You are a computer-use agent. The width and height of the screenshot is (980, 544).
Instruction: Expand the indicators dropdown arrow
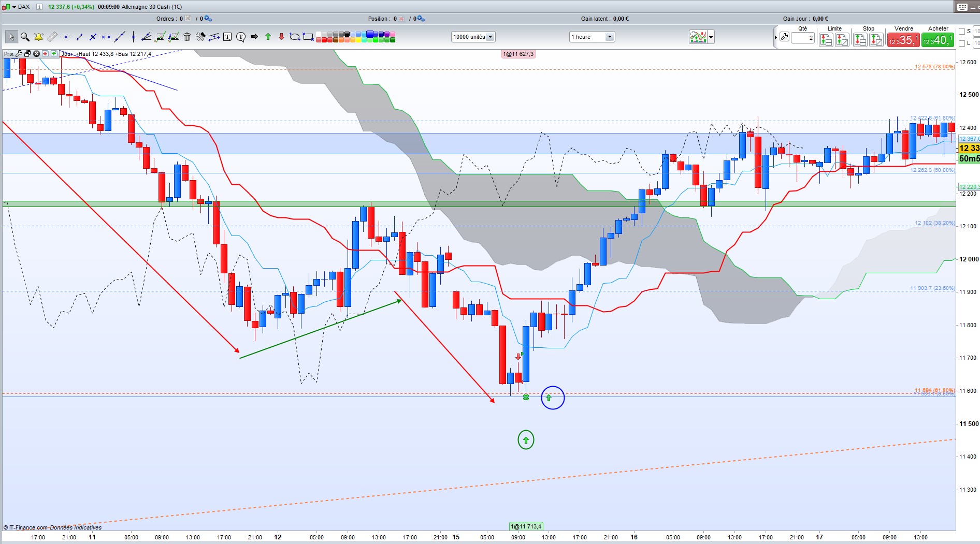pos(711,37)
